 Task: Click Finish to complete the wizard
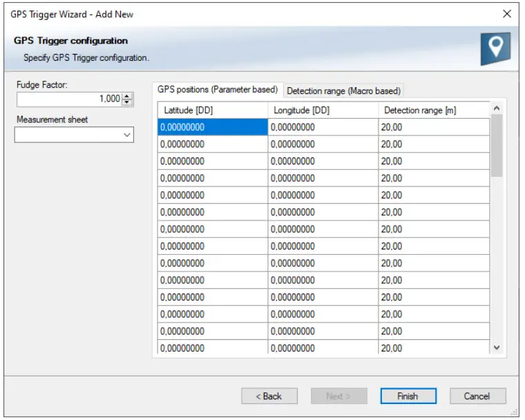[x=408, y=397]
